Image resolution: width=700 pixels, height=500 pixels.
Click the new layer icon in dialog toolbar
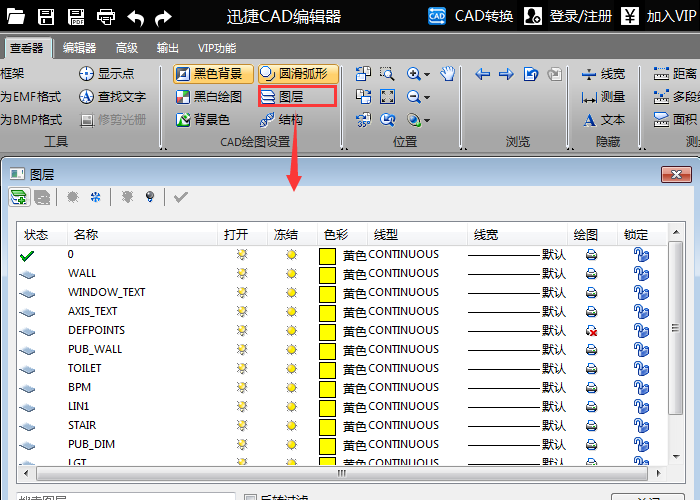18,198
